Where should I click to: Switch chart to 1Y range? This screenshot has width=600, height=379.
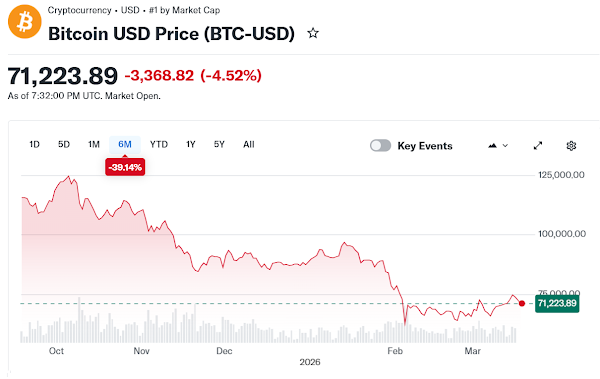(191, 144)
